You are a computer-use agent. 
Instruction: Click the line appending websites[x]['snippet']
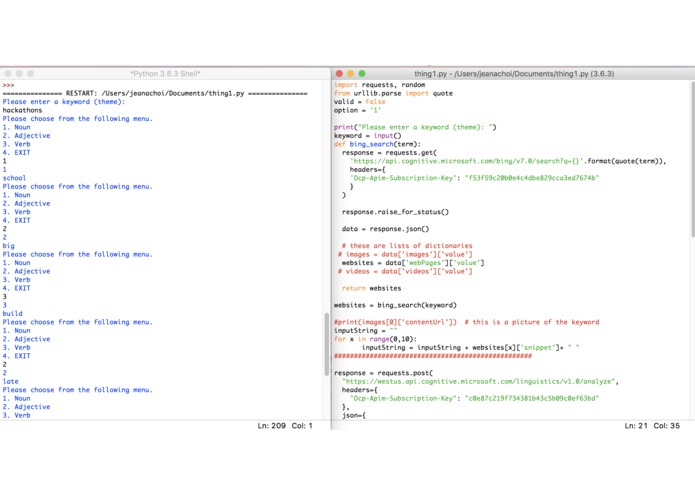[470, 348]
